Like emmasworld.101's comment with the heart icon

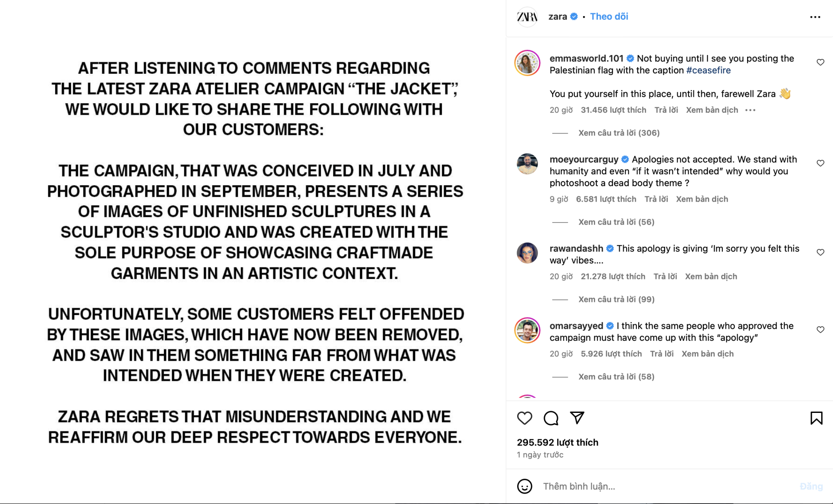tap(820, 62)
